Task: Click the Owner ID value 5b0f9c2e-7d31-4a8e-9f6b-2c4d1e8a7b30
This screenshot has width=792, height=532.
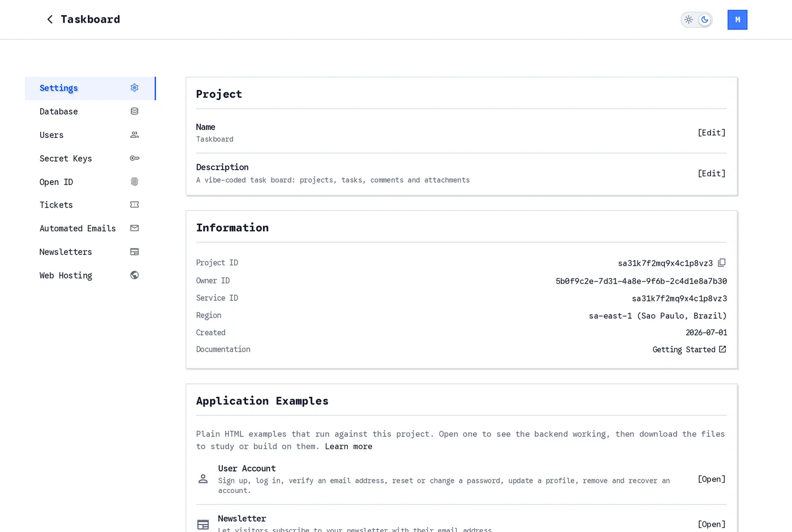Action: [641, 281]
